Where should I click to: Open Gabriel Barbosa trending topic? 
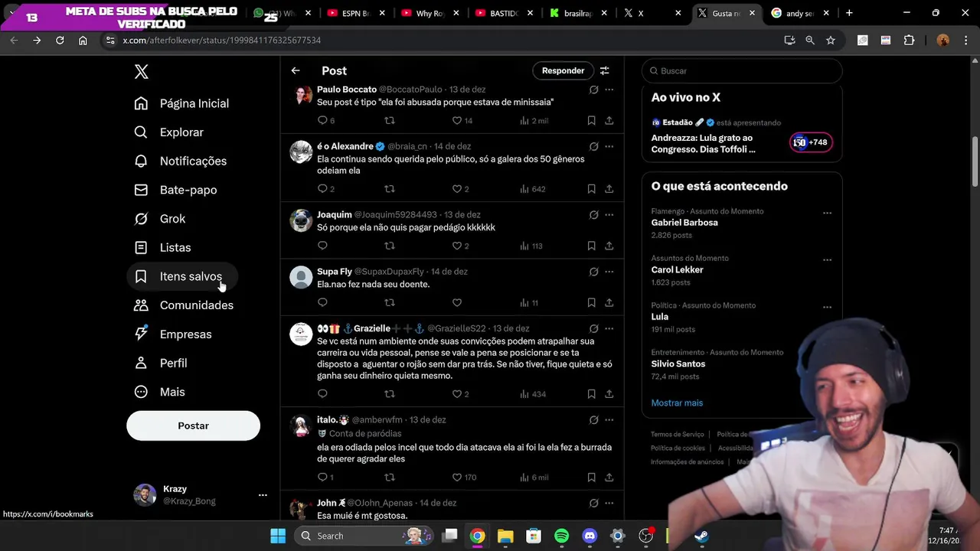[x=684, y=223]
